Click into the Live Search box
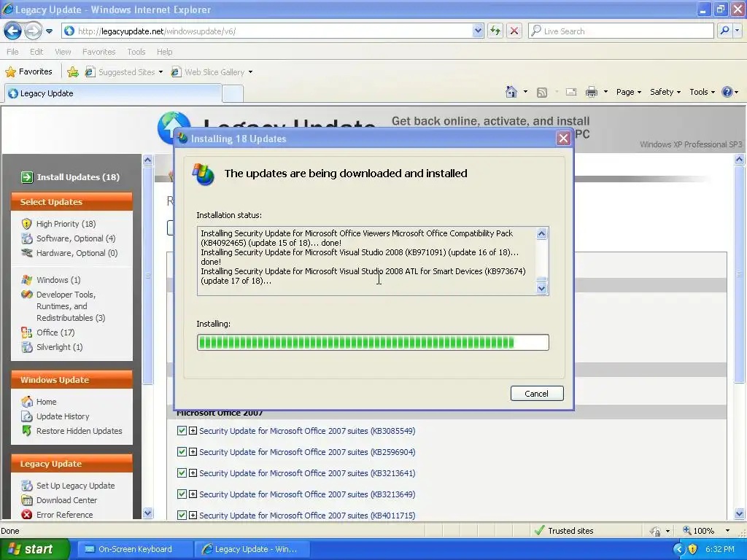 [x=622, y=31]
